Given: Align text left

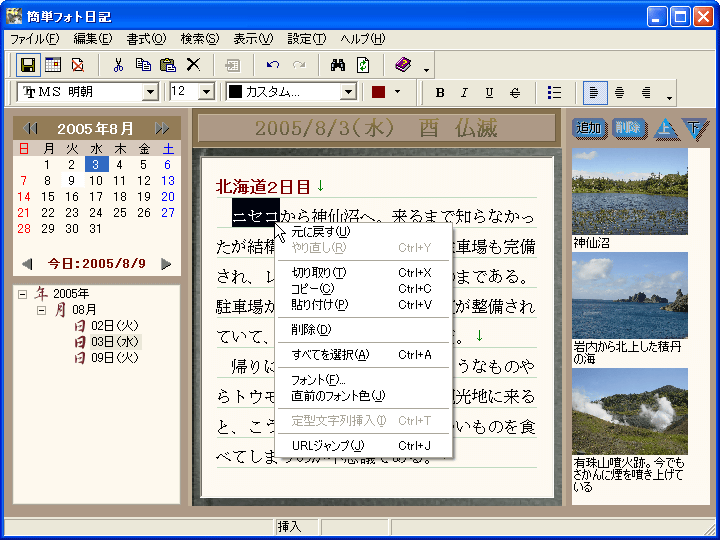Looking at the screenshot, I should tap(594, 93).
